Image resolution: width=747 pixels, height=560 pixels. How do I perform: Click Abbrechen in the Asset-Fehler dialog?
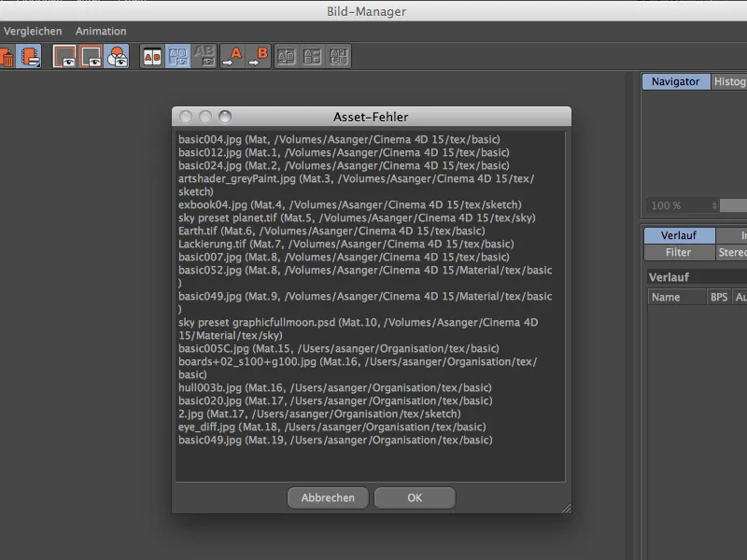[x=328, y=497]
